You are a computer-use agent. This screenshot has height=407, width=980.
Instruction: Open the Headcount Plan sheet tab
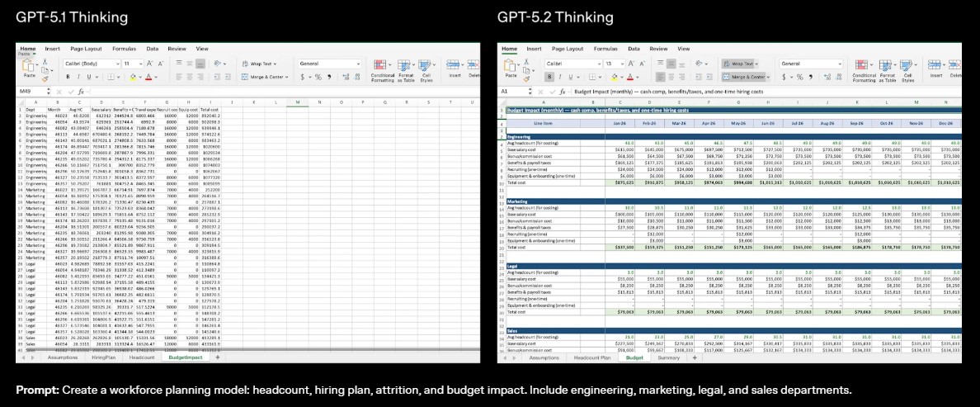pos(591,357)
